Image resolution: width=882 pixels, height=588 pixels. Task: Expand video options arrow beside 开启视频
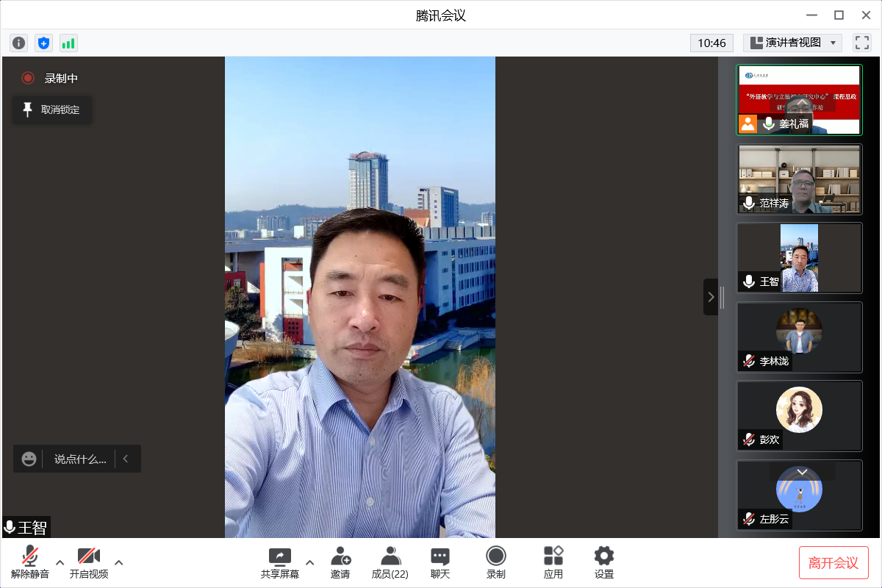click(119, 562)
